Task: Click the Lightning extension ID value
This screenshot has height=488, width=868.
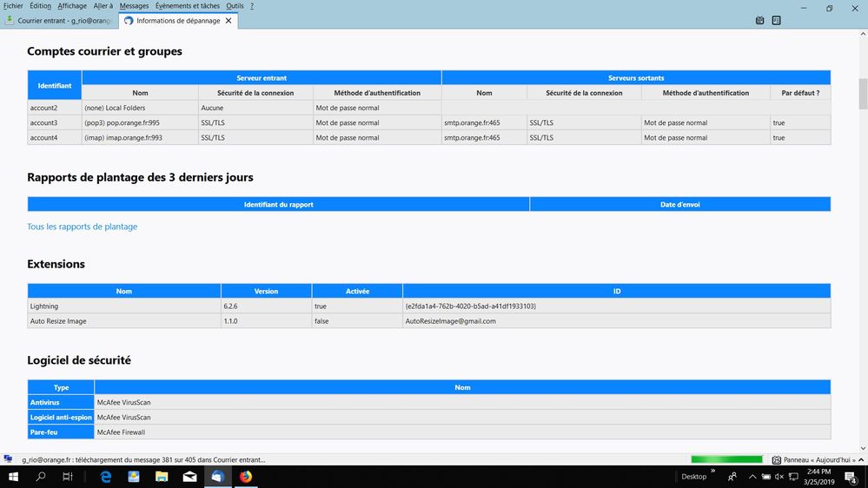Action: coord(471,306)
